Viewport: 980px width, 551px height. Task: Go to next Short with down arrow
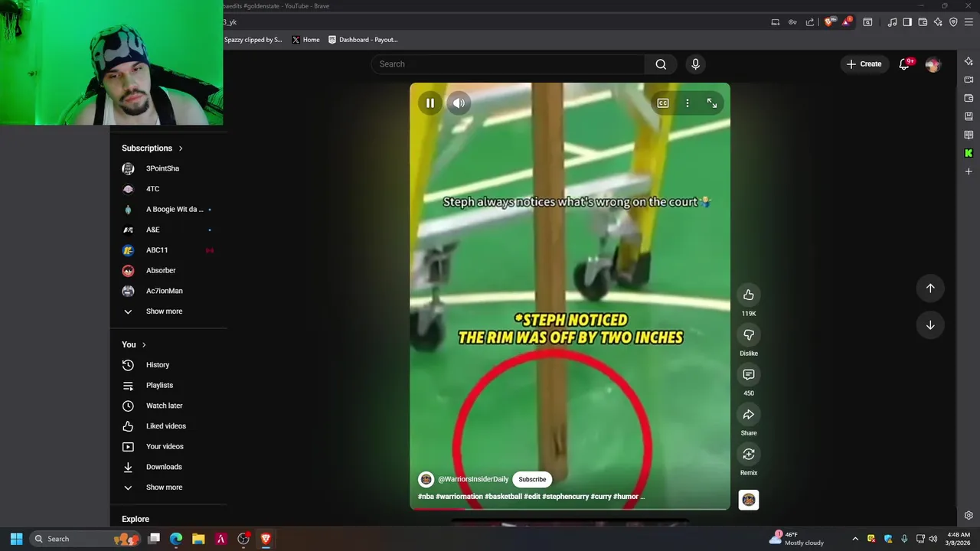[930, 325]
